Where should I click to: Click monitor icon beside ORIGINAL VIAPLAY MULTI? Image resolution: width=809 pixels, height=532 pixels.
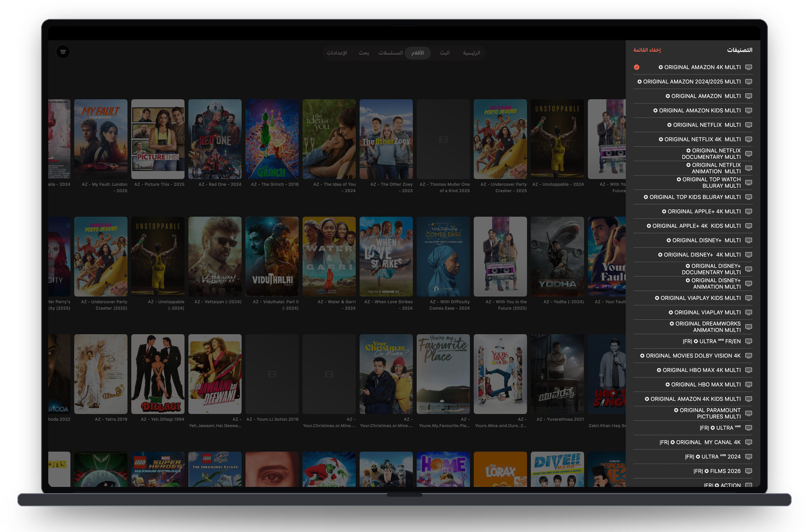pyautogui.click(x=748, y=312)
